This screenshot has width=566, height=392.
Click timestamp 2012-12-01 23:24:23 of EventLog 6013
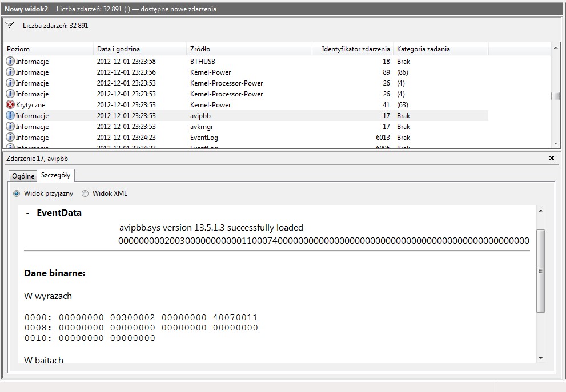point(126,137)
